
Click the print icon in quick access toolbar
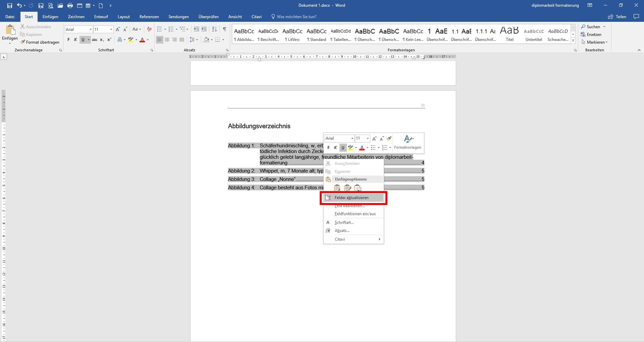point(70,5)
